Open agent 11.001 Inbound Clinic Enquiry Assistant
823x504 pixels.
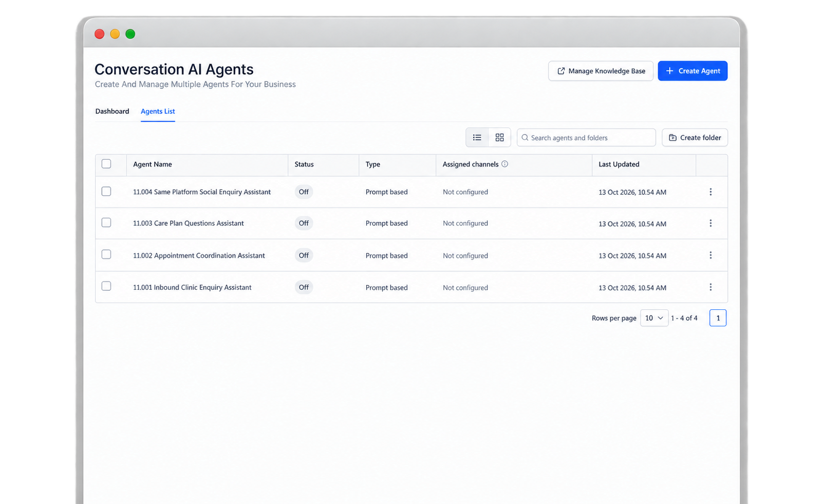pos(192,287)
